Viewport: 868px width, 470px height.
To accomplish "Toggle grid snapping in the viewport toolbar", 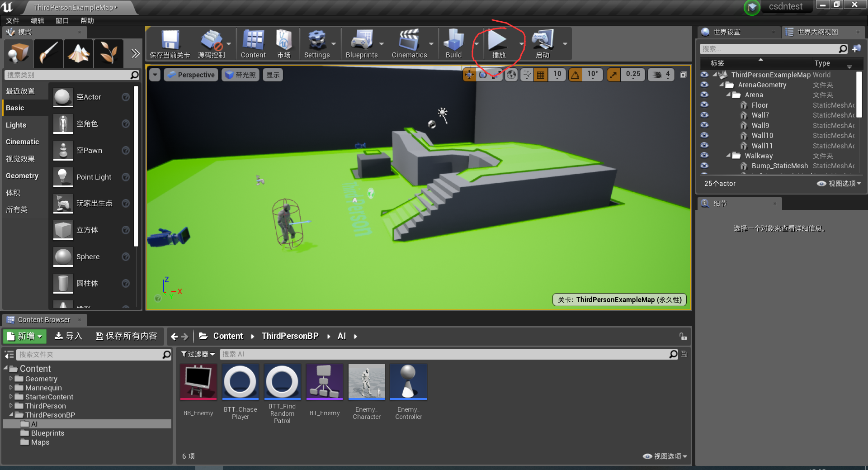I will (x=541, y=75).
